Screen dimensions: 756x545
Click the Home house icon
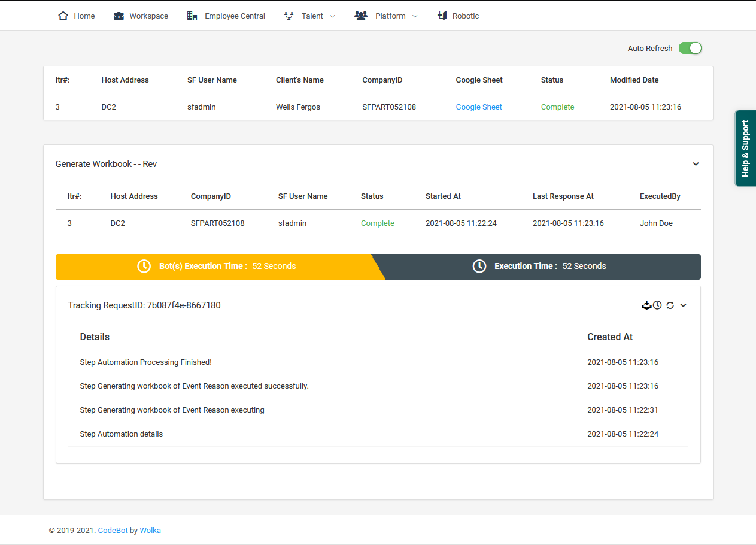tap(63, 16)
